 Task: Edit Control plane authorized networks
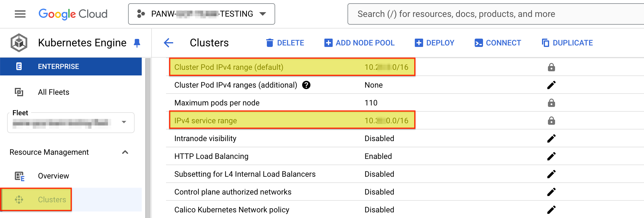[x=551, y=192]
